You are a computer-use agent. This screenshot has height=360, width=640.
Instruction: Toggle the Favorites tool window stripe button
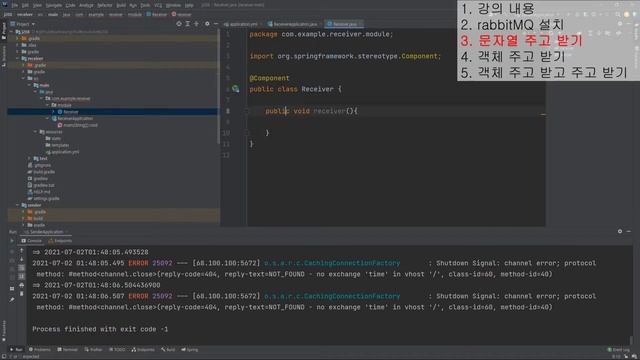pos(3,331)
